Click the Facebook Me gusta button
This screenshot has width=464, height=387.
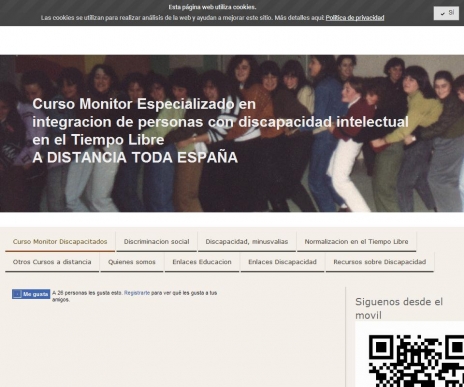pyautogui.click(x=31, y=294)
